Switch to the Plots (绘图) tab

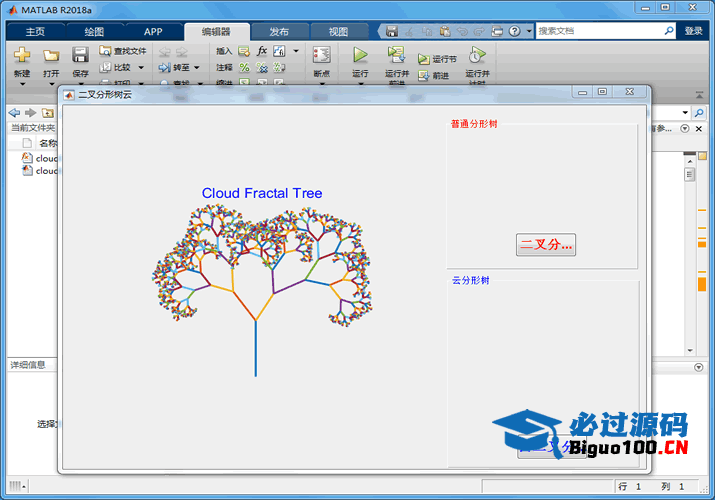tap(93, 31)
